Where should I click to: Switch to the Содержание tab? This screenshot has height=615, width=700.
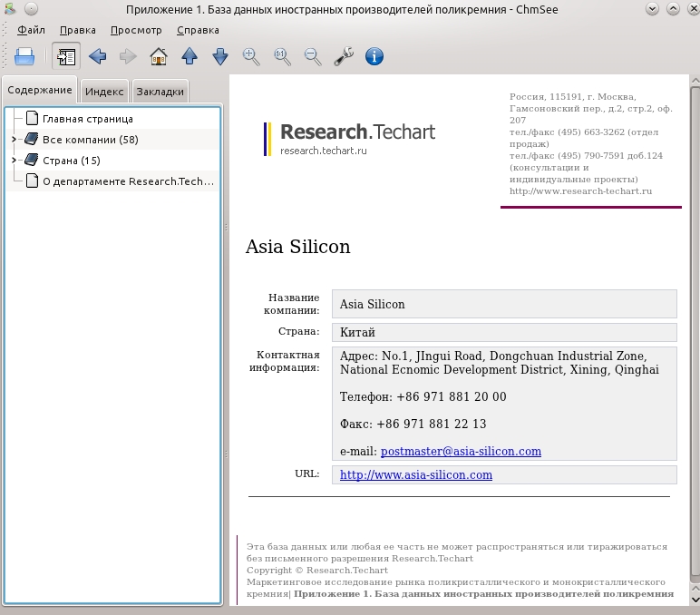click(x=40, y=90)
